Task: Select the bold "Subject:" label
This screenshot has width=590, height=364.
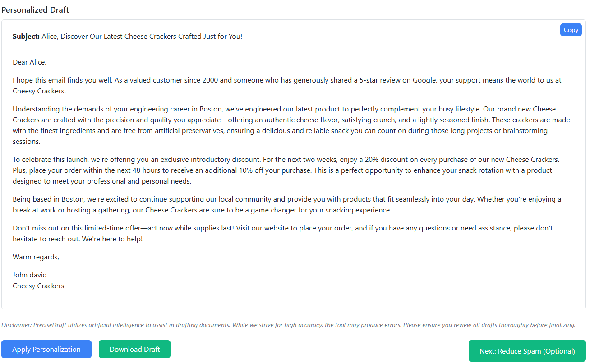Action: 26,36
